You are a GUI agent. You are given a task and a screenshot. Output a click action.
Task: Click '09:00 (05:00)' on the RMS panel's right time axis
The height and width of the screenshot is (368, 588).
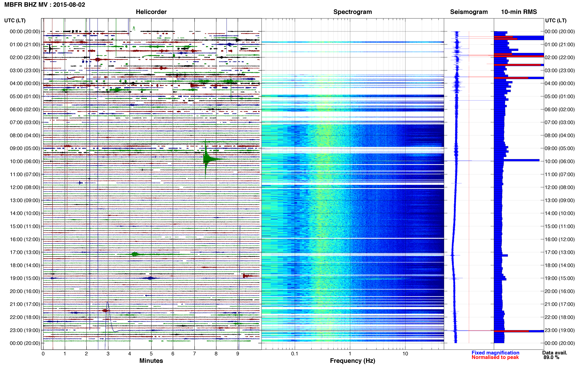[560, 148]
